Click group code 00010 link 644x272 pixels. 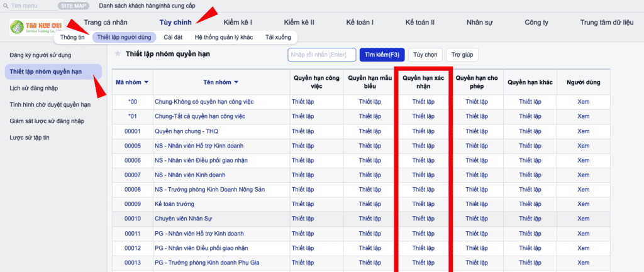[132, 219]
